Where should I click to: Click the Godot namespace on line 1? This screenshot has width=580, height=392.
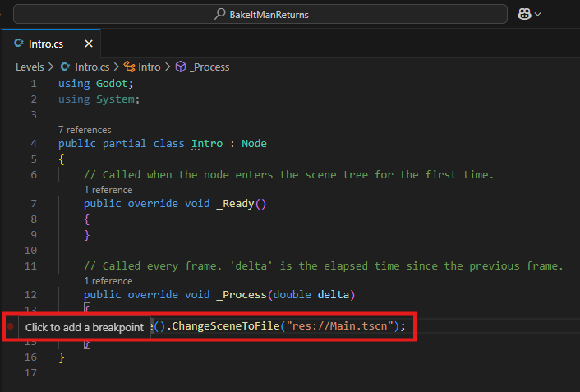(x=112, y=84)
